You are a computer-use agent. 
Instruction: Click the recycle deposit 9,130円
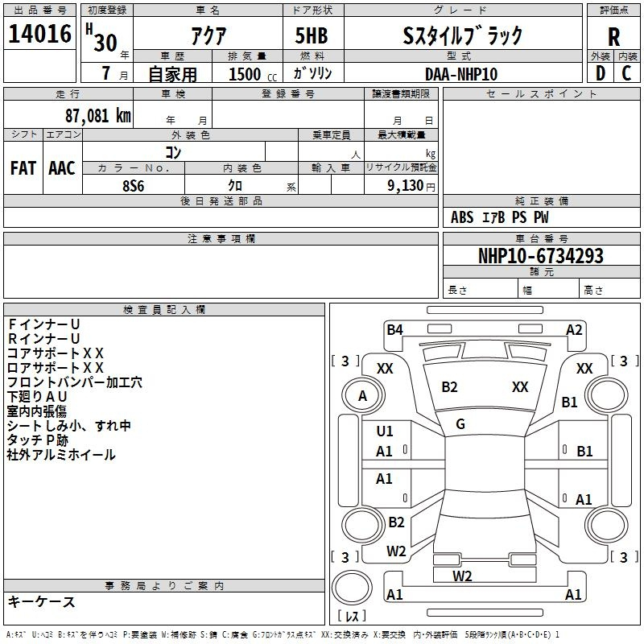[x=411, y=186]
